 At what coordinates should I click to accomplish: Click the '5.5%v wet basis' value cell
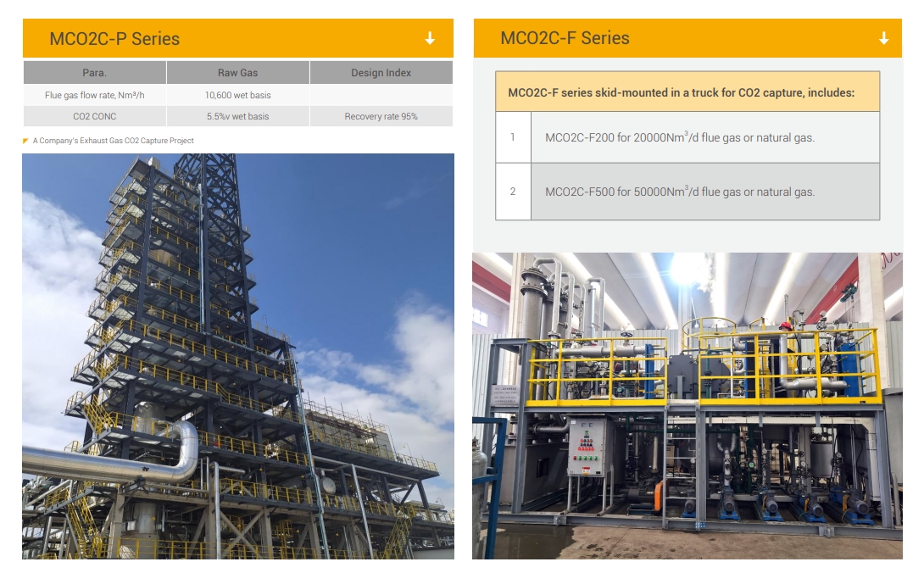point(237,116)
